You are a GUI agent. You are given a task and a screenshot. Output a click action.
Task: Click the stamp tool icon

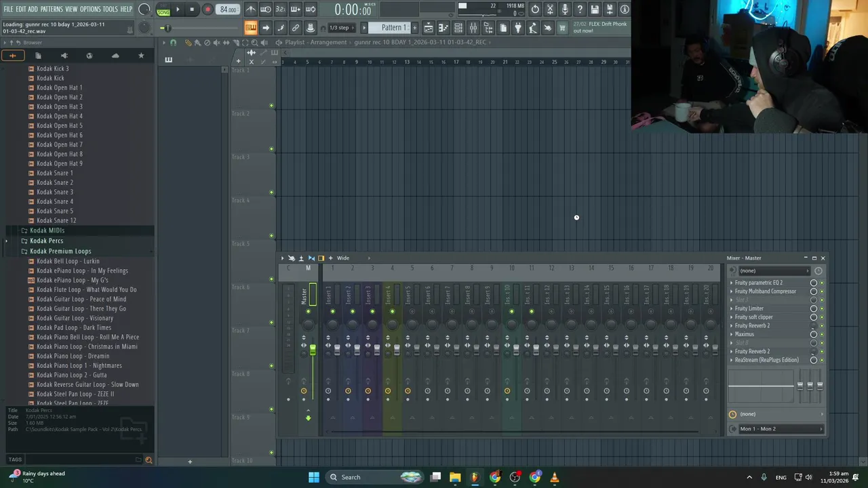(311, 28)
